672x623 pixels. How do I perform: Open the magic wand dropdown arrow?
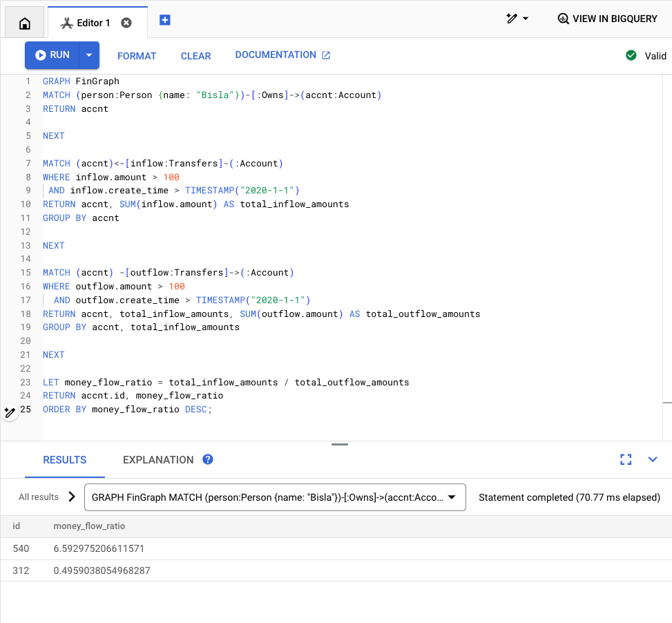coord(526,19)
